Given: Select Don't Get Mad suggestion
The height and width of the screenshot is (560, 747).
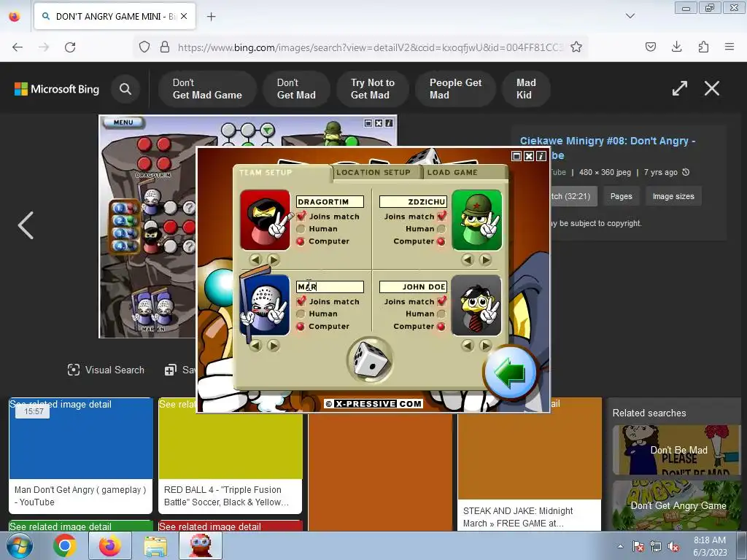Looking at the screenshot, I should (296, 89).
